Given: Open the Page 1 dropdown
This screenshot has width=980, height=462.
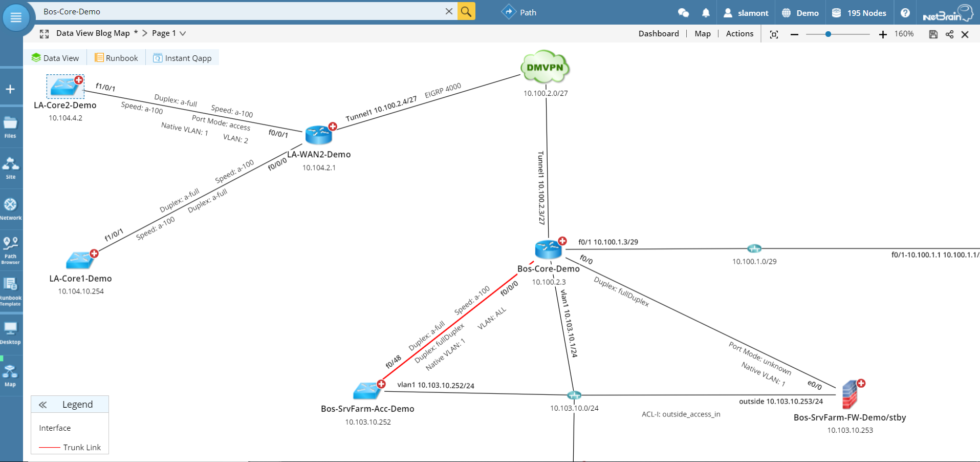Looking at the screenshot, I should (x=183, y=33).
